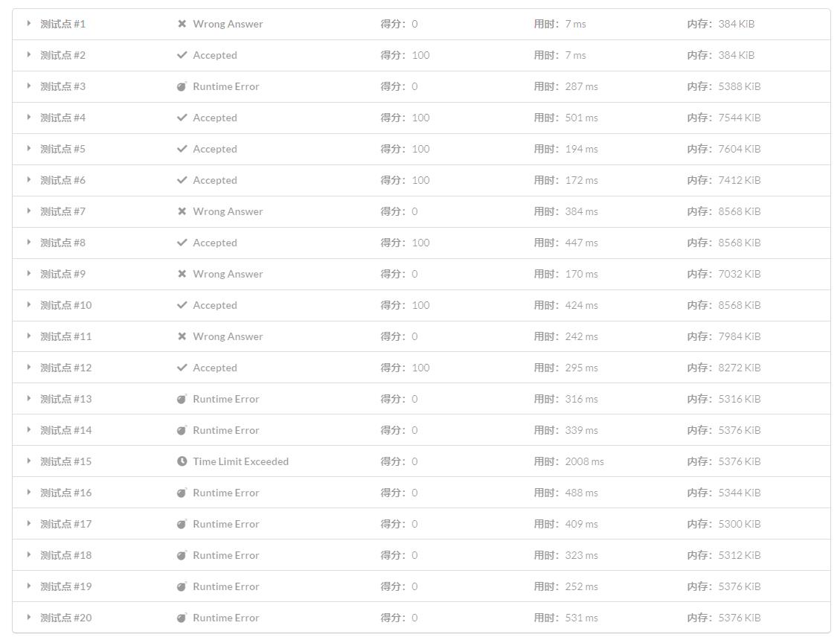Click the Wrong Answer cross icon for test #11
840x637 pixels.
click(182, 336)
